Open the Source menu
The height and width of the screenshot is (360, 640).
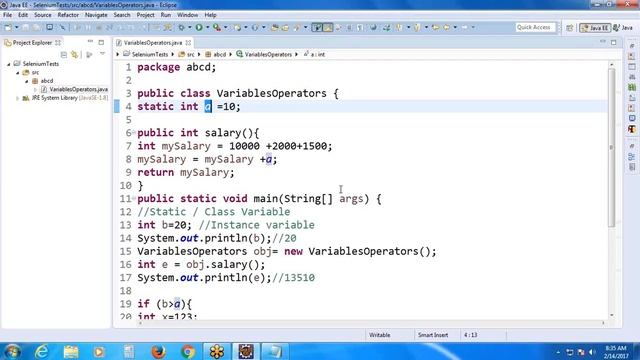42,15
